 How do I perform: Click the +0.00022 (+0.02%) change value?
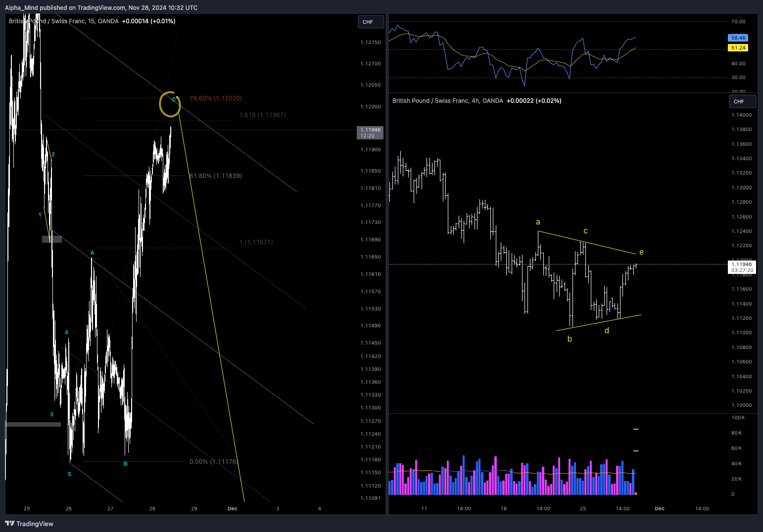click(534, 101)
